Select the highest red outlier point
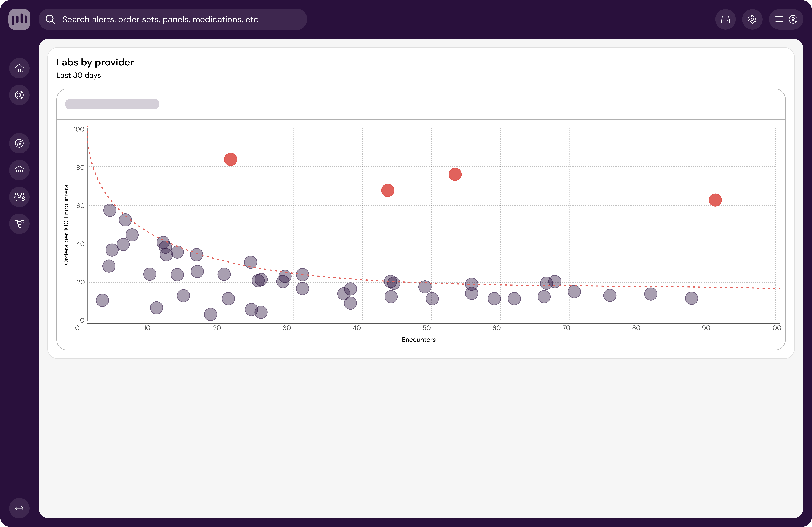This screenshot has height=527, width=812. click(x=231, y=159)
